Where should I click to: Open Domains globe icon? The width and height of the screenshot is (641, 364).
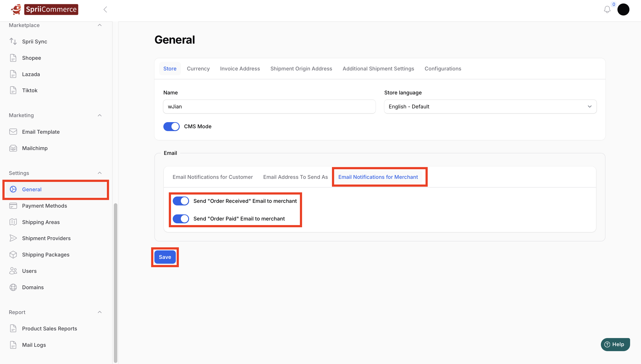[13, 287]
